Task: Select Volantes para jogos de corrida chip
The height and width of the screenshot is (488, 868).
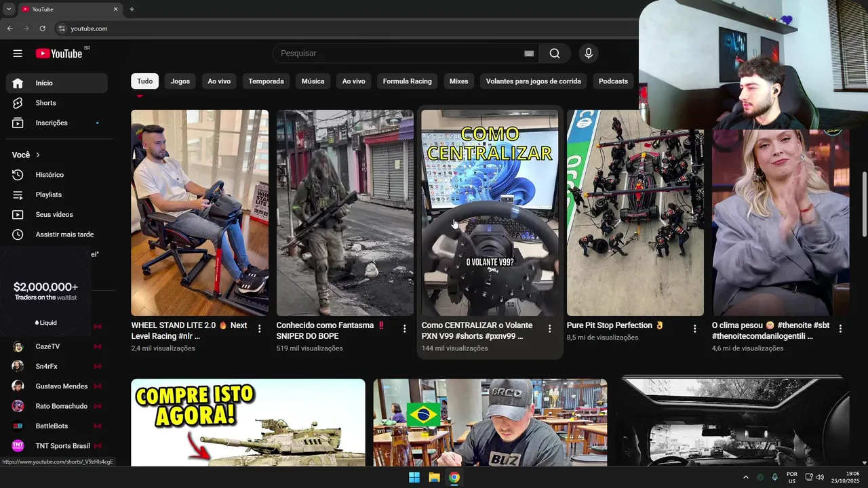Action: click(533, 81)
